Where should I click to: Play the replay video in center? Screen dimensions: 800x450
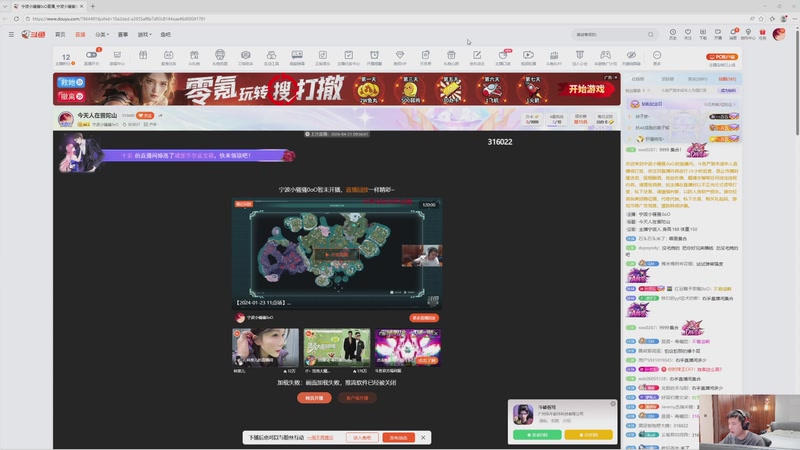coord(337,254)
